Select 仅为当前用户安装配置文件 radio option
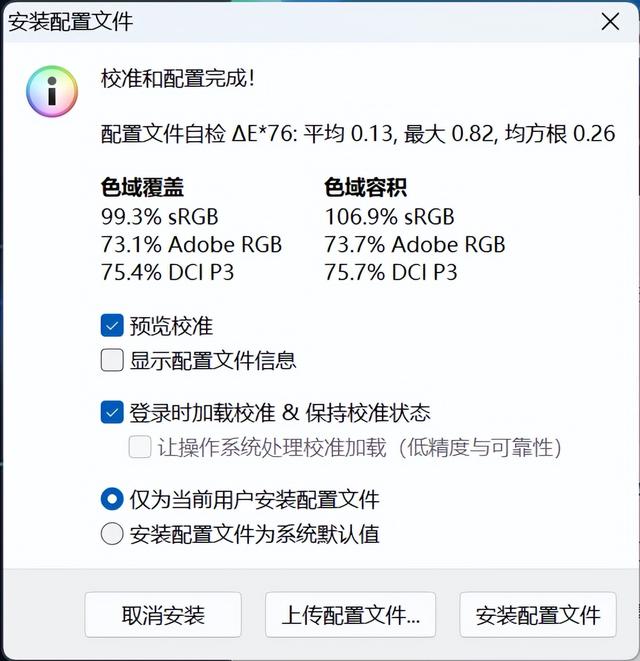Image resolution: width=640 pixels, height=661 pixels. coord(112,499)
